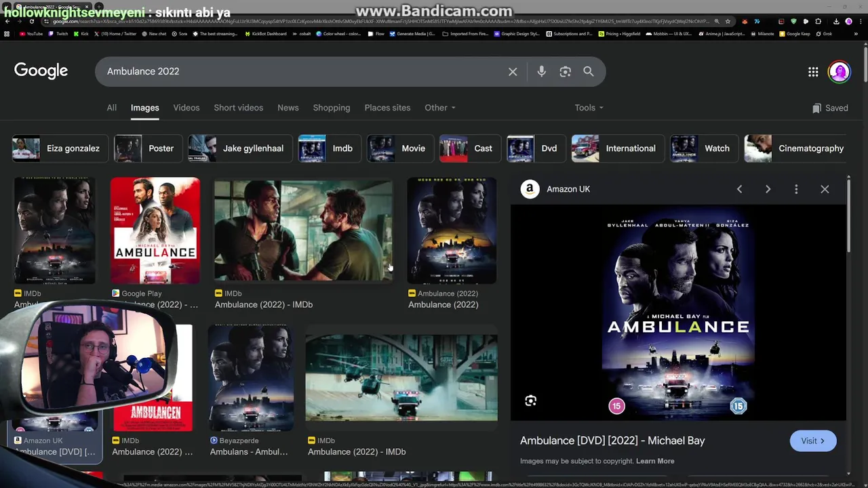Reload the page in the browser
The image size is (868, 488).
[x=31, y=21]
